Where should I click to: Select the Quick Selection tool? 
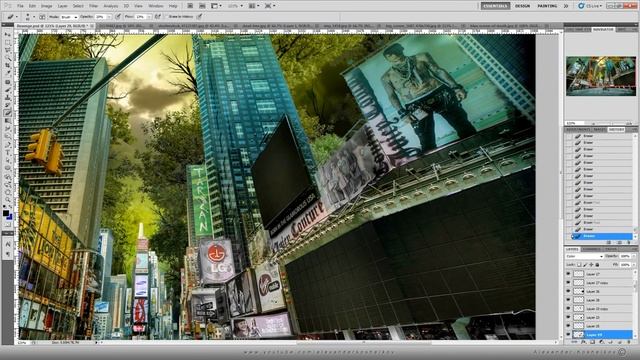click(x=8, y=58)
